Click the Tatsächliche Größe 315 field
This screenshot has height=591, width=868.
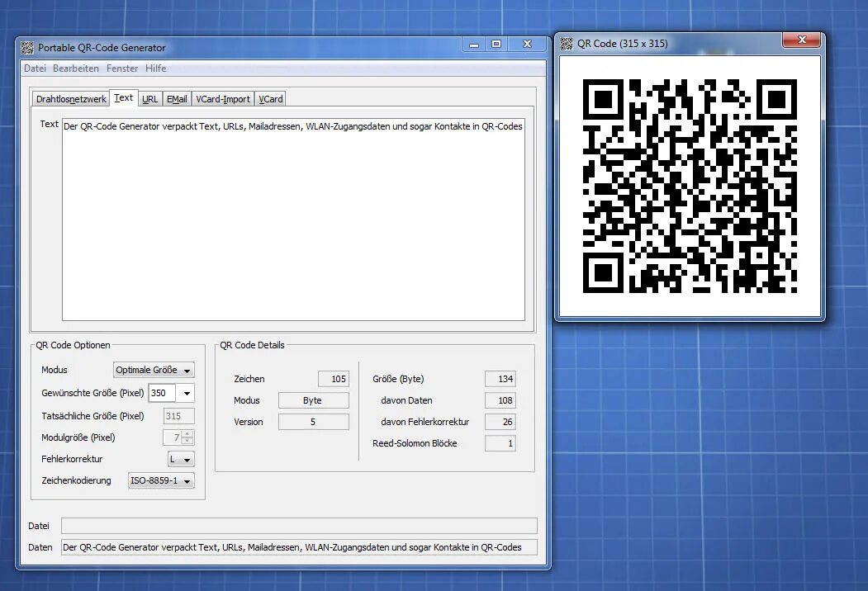[x=179, y=416]
